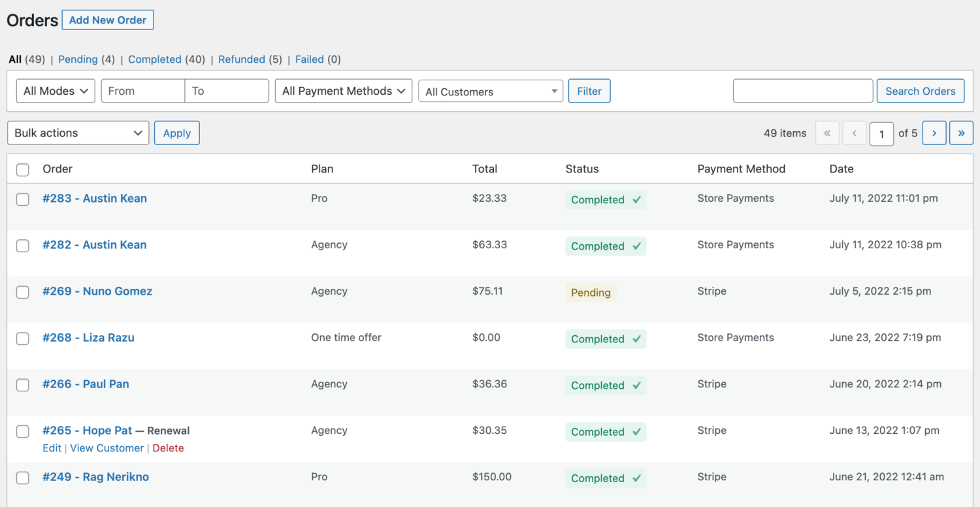This screenshot has width=980, height=507.
Task: Switch to the Pending orders filter tab
Action: tap(78, 59)
